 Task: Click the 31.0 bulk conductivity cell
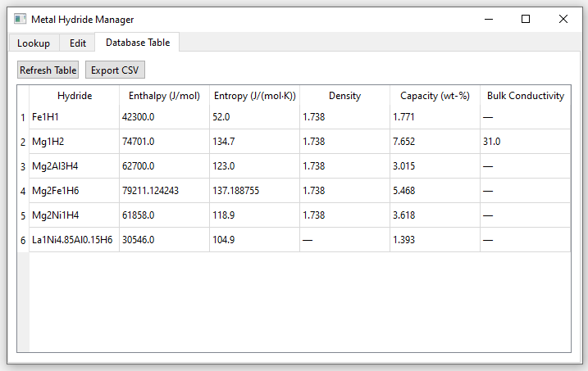point(525,142)
